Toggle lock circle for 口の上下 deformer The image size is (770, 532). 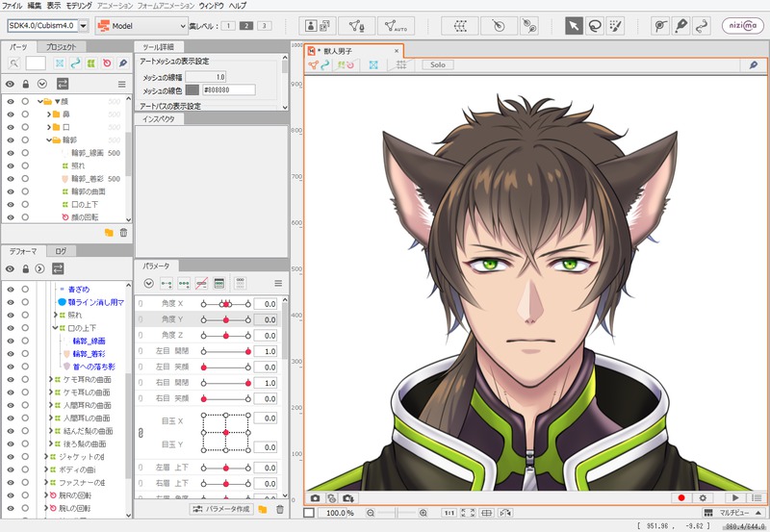point(25,328)
